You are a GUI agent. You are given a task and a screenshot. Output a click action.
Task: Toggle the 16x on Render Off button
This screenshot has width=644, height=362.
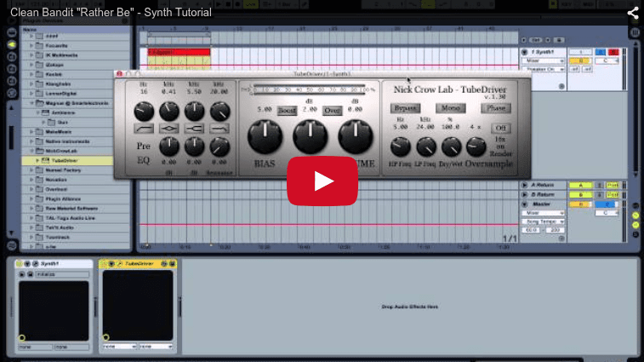click(501, 128)
